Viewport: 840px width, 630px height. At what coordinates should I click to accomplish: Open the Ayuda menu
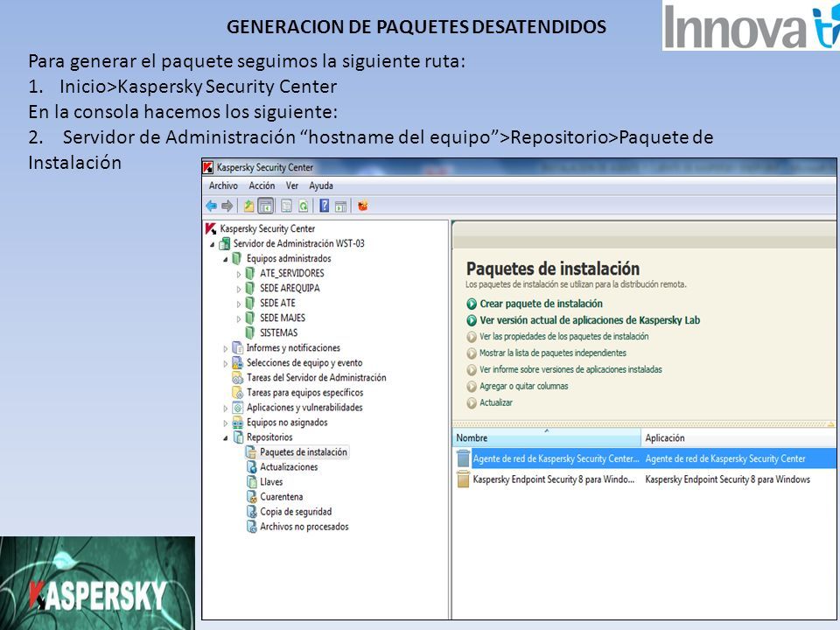click(x=321, y=185)
